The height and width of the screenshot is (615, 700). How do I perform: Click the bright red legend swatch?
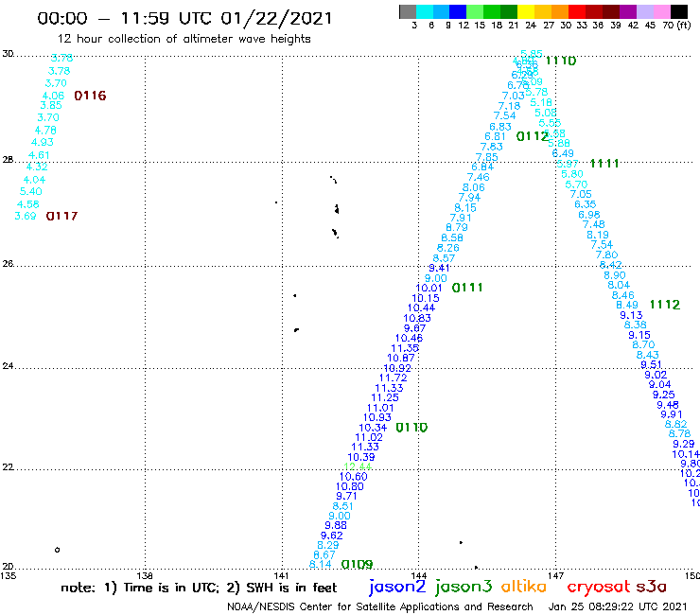[x=577, y=11]
